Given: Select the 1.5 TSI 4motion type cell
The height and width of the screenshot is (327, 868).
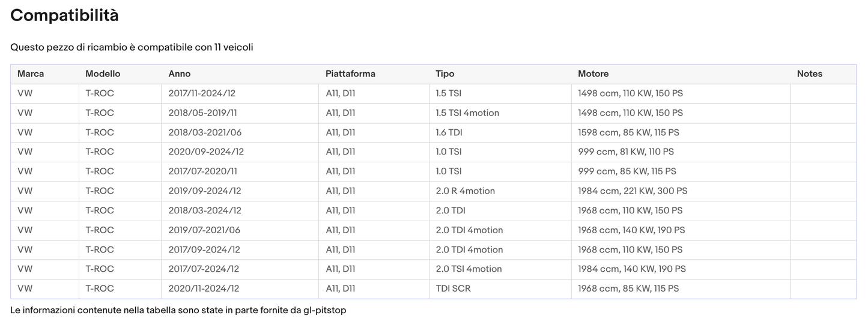Looking at the screenshot, I should click(x=467, y=113).
